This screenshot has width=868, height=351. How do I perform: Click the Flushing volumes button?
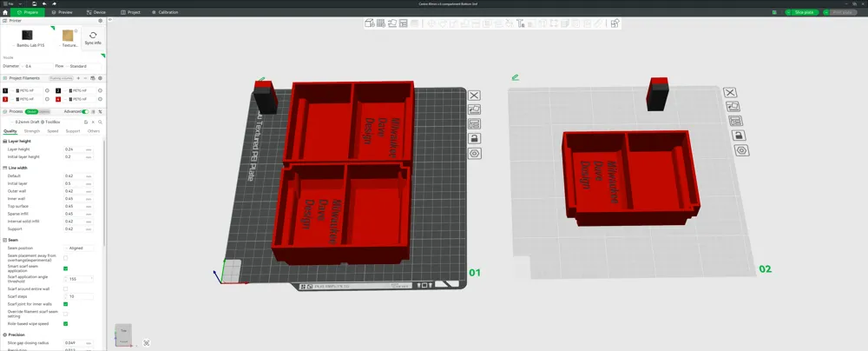click(61, 78)
